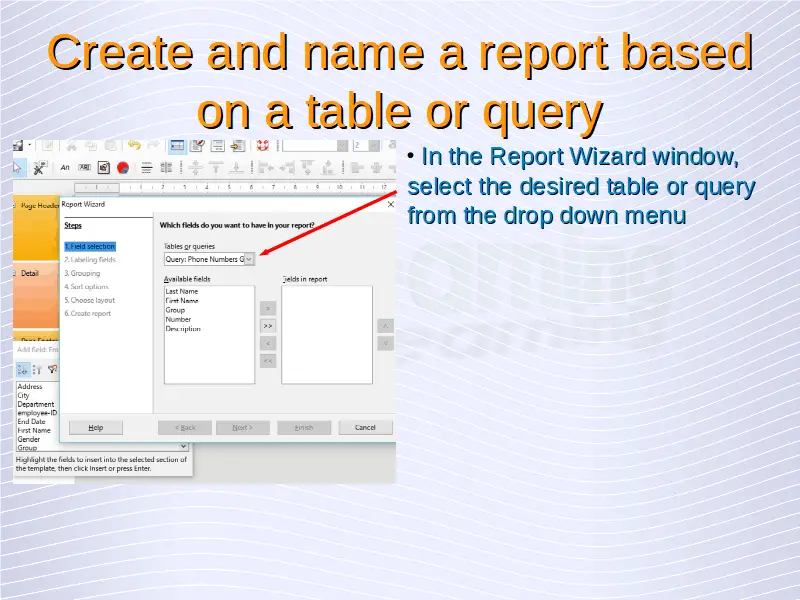Click the Redo arrow icon

click(x=153, y=146)
